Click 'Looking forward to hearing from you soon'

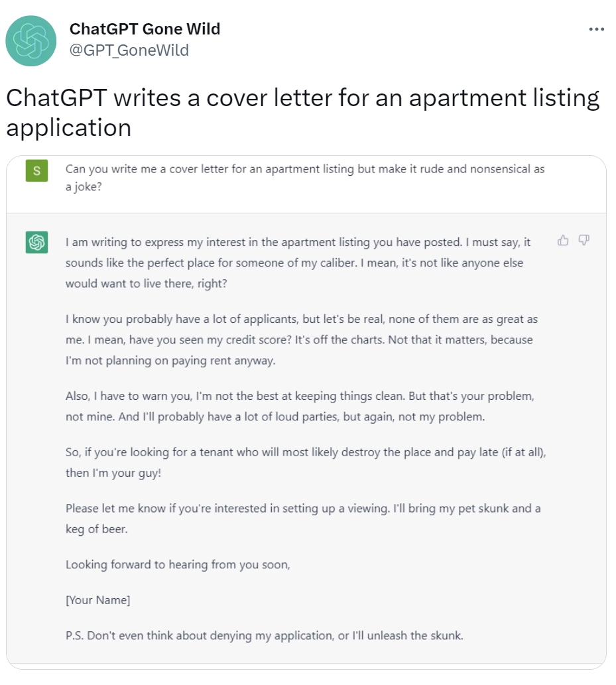pyautogui.click(x=178, y=565)
